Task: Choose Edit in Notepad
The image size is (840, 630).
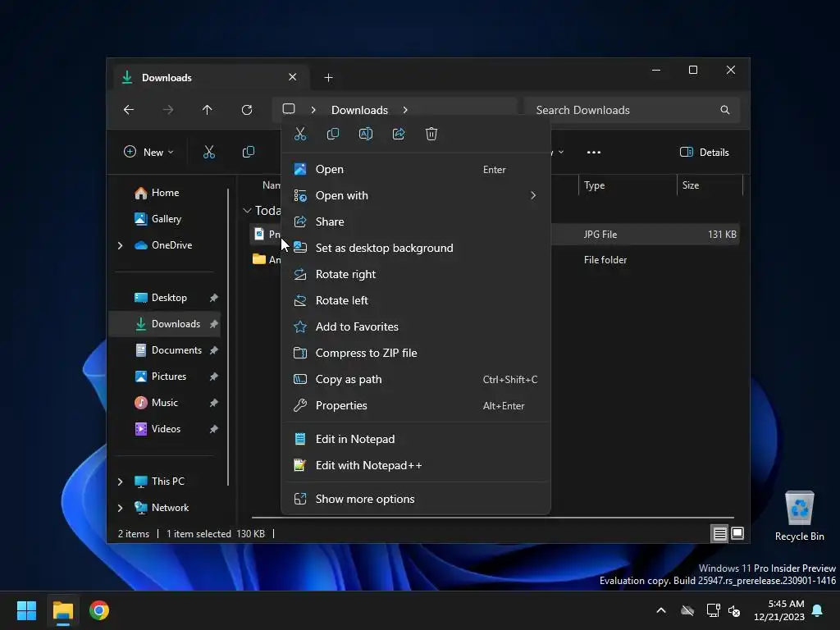Action: (x=416, y=440)
